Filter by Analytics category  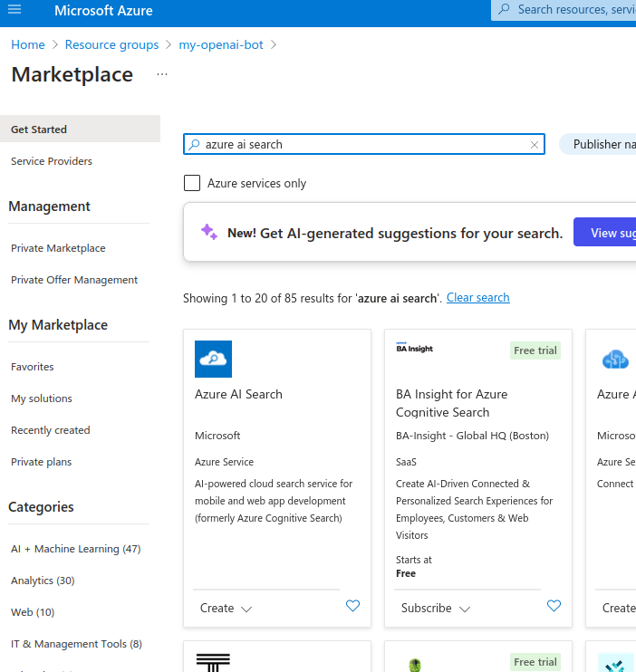[x=43, y=581]
